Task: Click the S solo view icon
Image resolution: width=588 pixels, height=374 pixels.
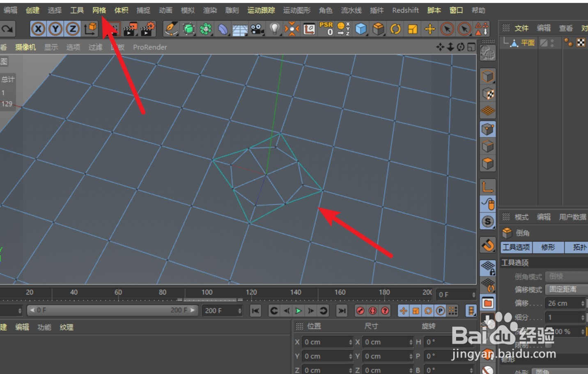Action: (x=488, y=221)
